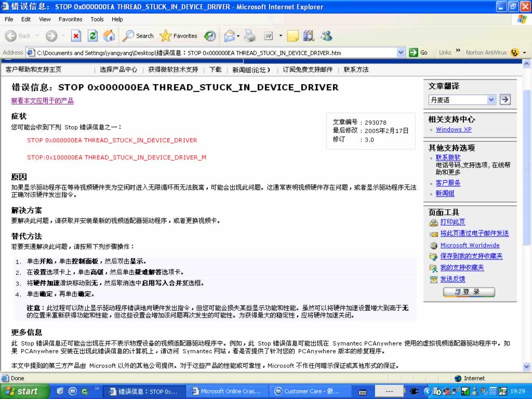The height and width of the screenshot is (399, 532).
Task: Click the 将此页通过电子邮件发送 link
Action: click(x=474, y=233)
